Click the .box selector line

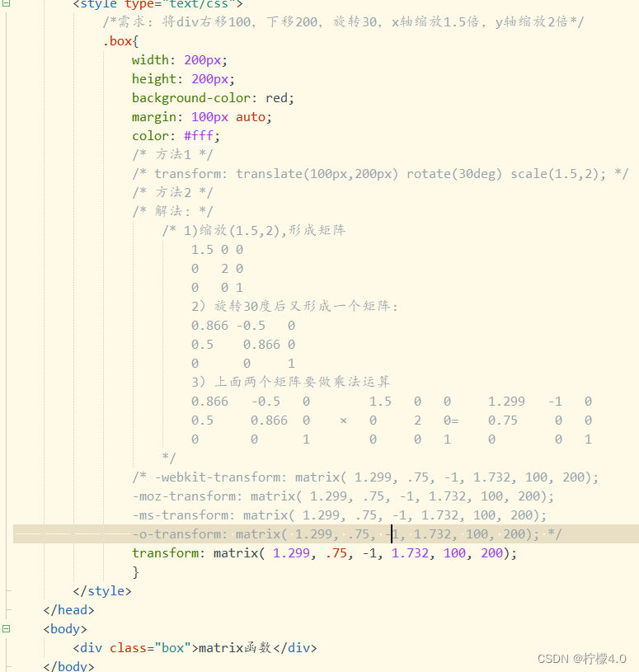click(x=120, y=41)
